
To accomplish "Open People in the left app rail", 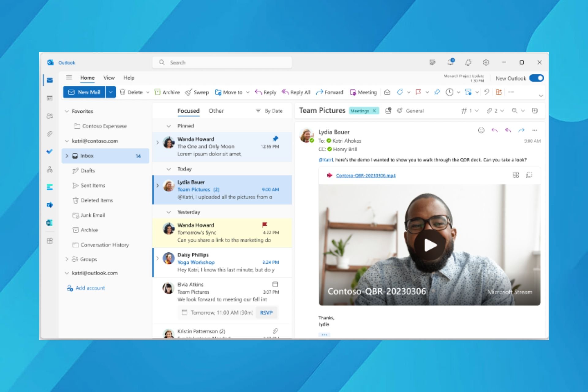I will point(50,116).
